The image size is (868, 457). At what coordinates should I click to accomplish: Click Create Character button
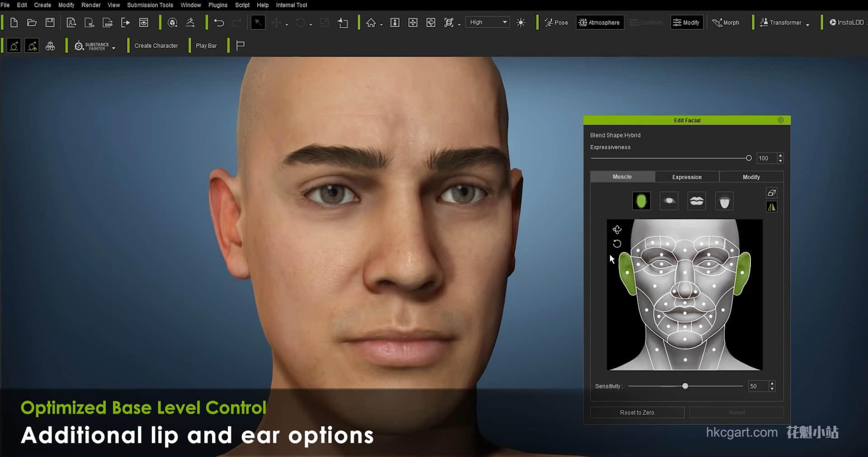[156, 46]
